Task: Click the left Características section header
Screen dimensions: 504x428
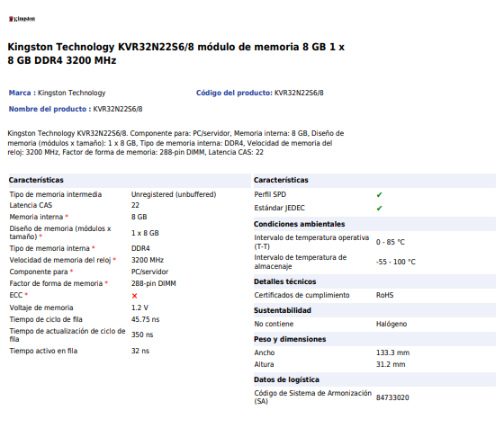Action: tap(130, 180)
